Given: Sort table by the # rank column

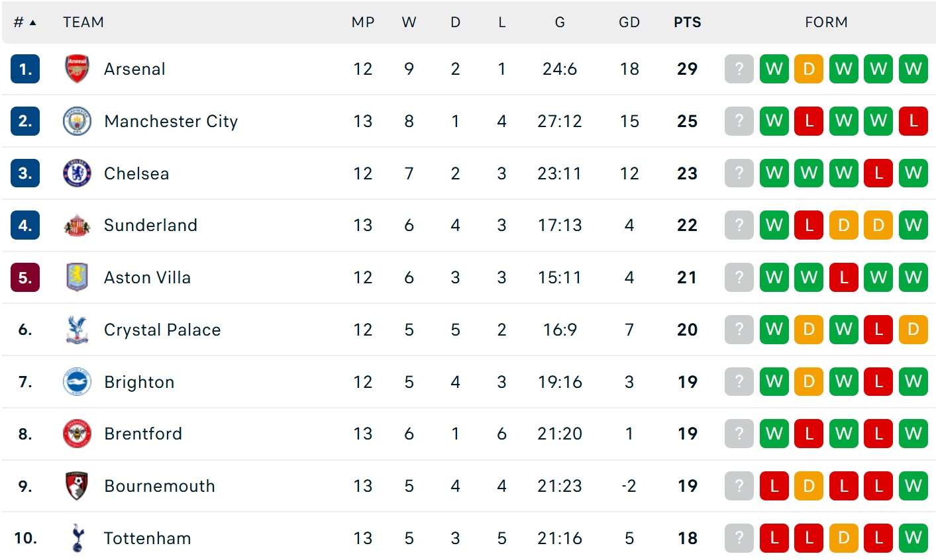Looking at the screenshot, I should (25, 23).
